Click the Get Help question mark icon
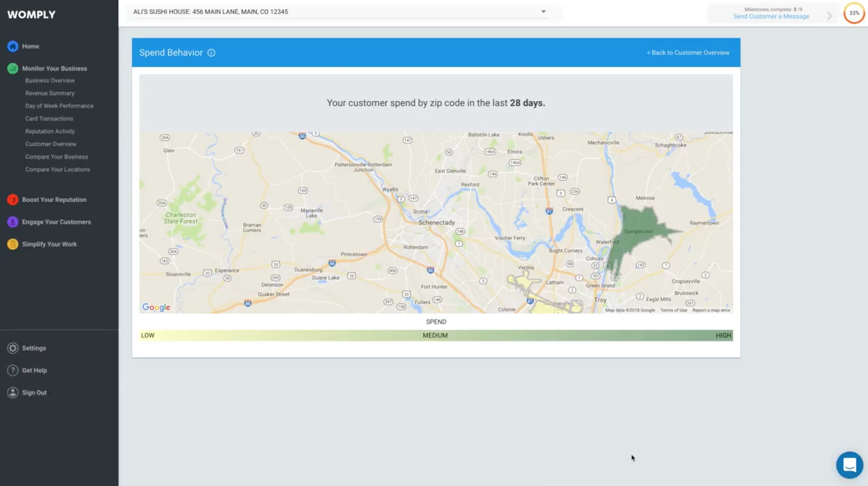Image resolution: width=868 pixels, height=486 pixels. [13, 370]
